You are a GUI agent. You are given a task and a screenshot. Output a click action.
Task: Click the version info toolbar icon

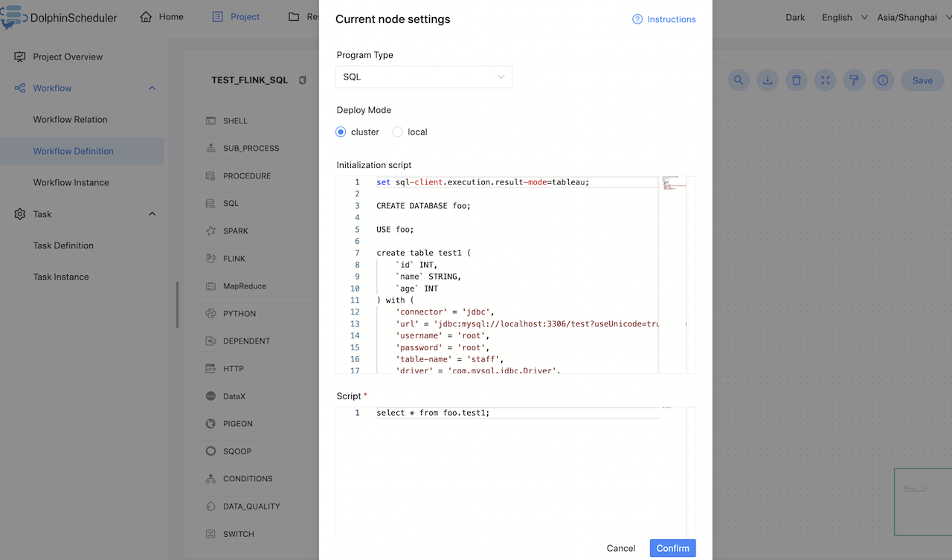point(883,80)
